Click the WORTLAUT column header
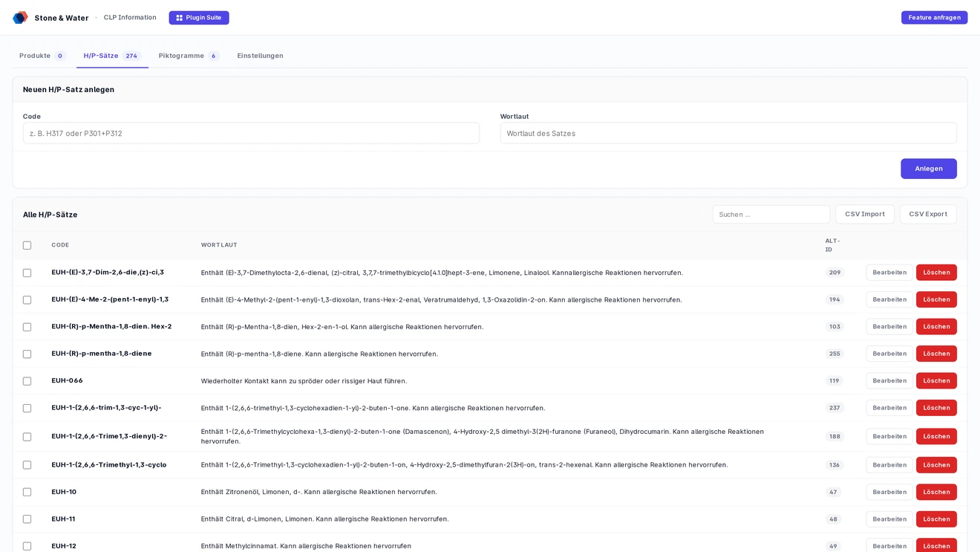The width and height of the screenshot is (980, 552). point(219,245)
